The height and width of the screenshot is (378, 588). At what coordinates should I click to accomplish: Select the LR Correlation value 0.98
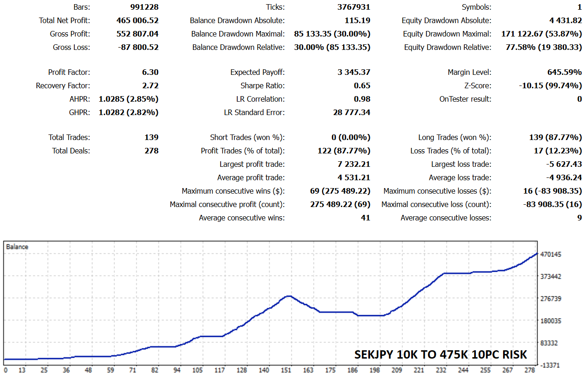pos(362,99)
